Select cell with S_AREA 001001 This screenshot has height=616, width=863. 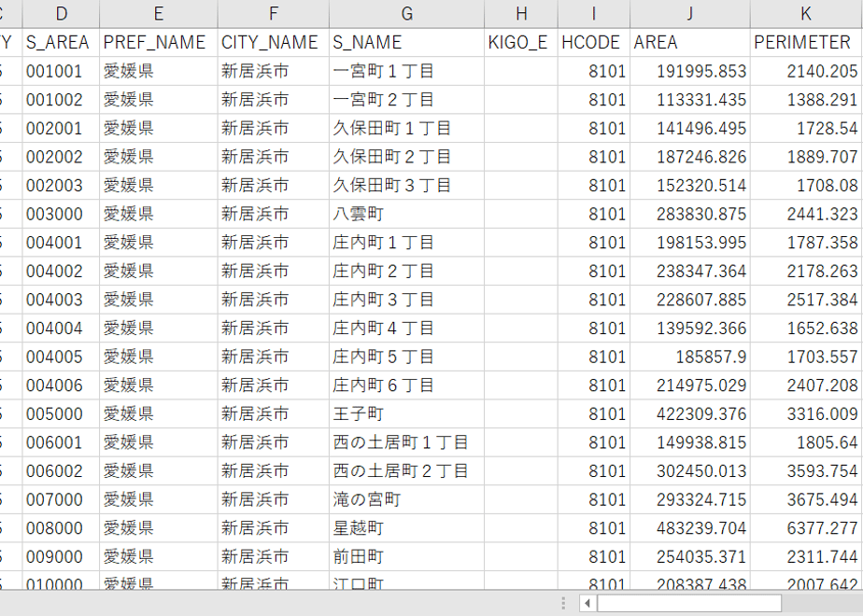click(x=61, y=71)
